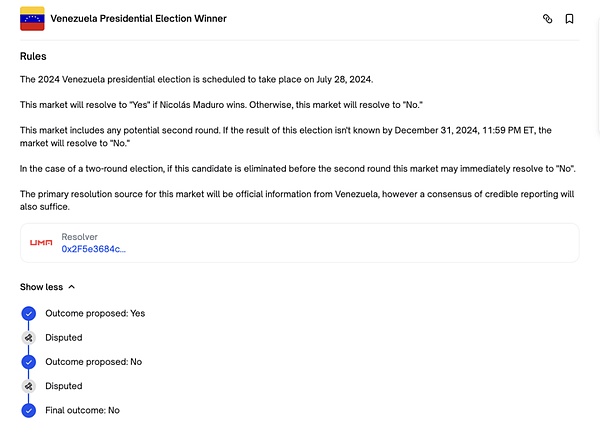
Task: Click checkmark icon beside Outcome proposed: Yes
Action: click(x=29, y=314)
